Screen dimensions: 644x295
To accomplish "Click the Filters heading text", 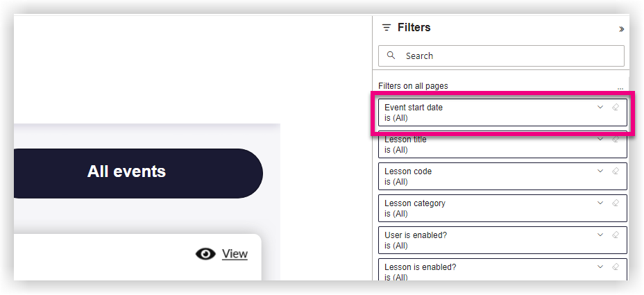I will point(414,28).
